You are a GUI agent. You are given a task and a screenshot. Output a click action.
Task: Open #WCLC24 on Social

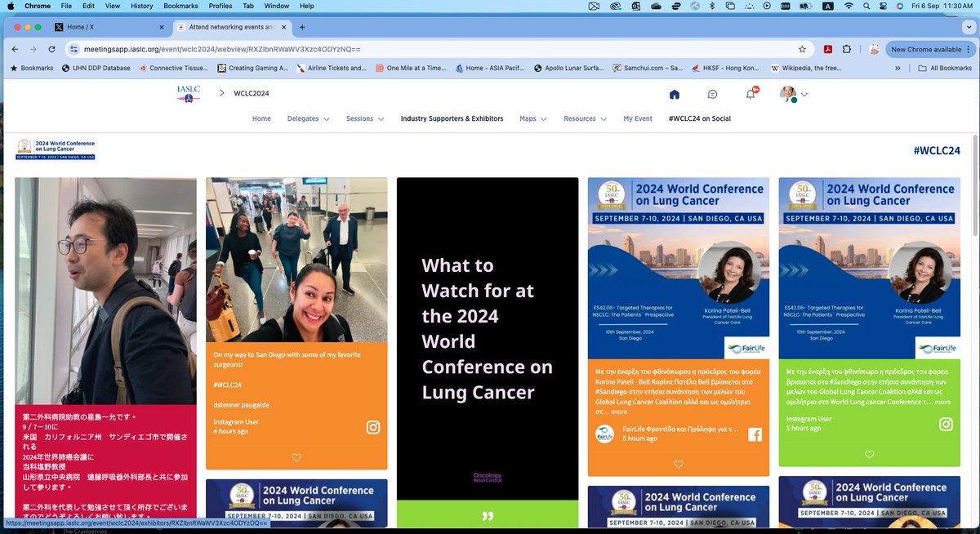699,118
